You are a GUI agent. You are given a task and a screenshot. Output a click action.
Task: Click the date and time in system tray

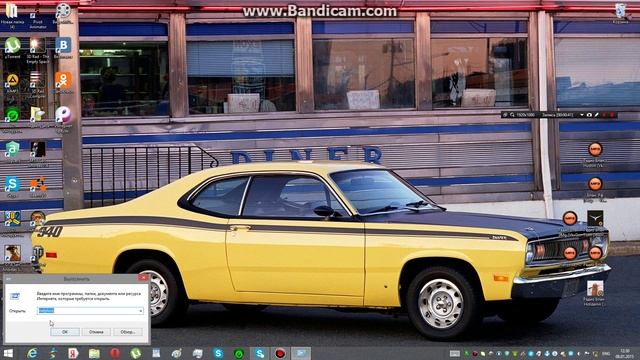[x=624, y=353]
